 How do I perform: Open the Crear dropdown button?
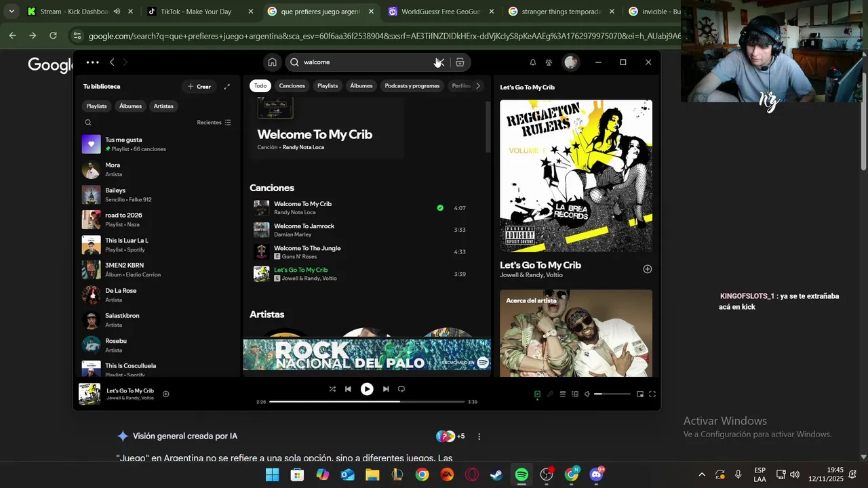(x=199, y=87)
